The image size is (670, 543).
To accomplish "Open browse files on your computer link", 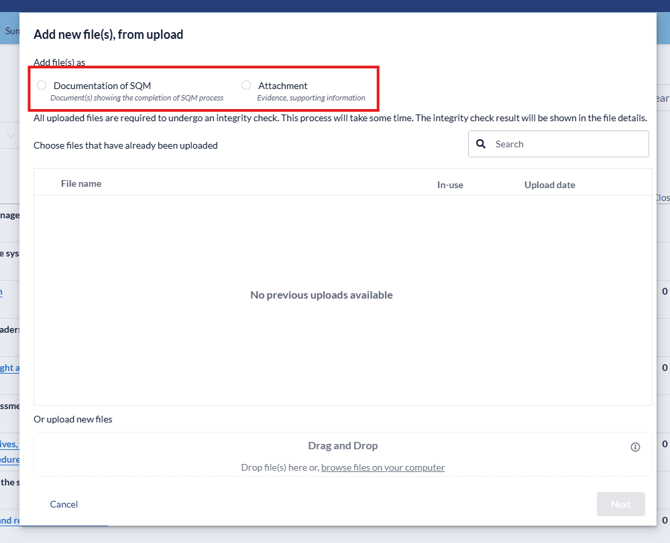I will [383, 467].
